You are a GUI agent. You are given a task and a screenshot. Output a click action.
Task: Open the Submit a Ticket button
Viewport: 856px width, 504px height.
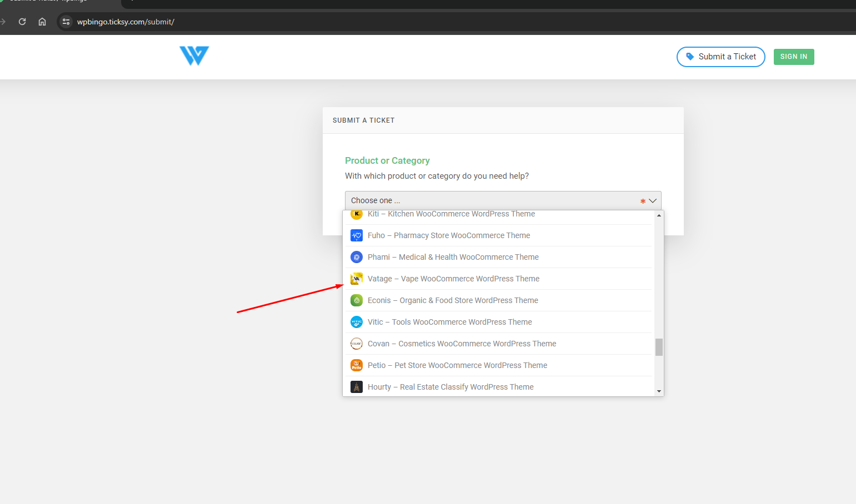pyautogui.click(x=720, y=57)
